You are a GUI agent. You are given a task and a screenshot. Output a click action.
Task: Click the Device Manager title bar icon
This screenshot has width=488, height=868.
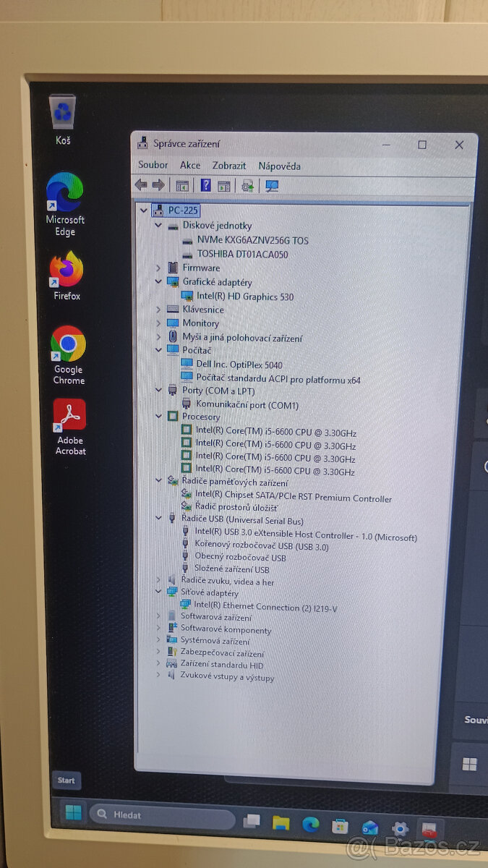(x=143, y=143)
